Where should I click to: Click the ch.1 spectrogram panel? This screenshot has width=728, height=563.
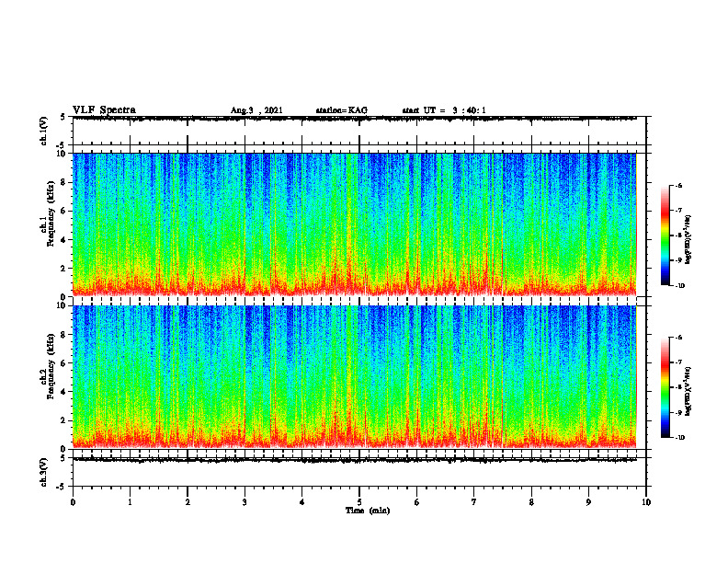(x=354, y=224)
